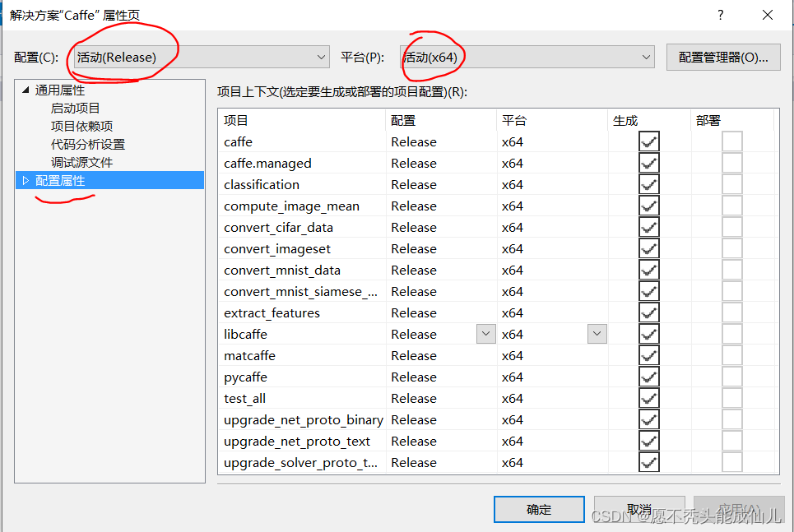This screenshot has height=532, width=794.
Task: Uncheck 生成 checkbox for extract_features
Action: (648, 312)
